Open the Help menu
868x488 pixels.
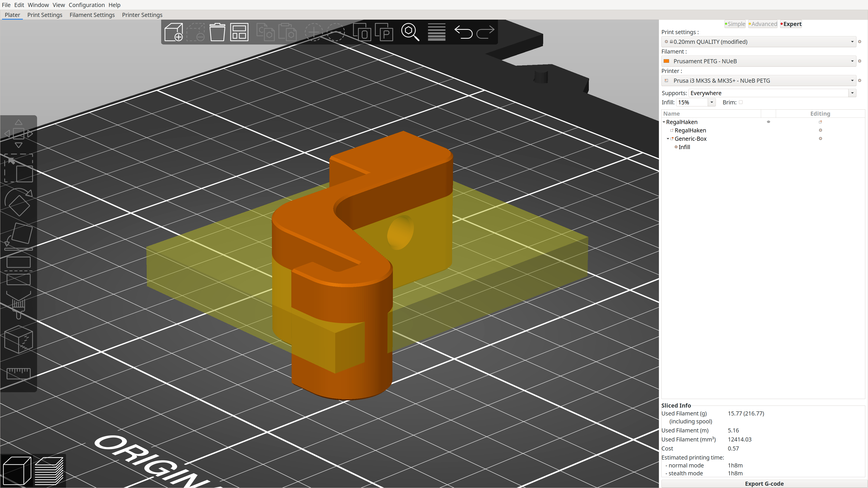pyautogui.click(x=114, y=5)
